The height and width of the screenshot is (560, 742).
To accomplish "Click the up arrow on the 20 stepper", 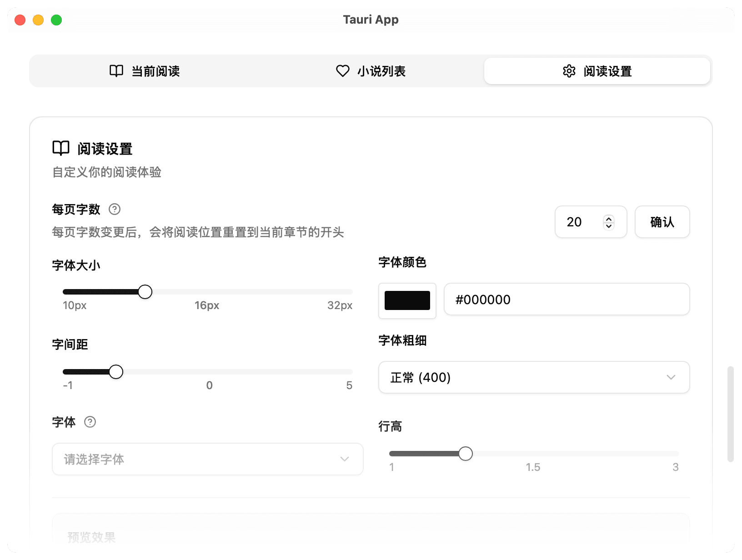I will coord(609,219).
